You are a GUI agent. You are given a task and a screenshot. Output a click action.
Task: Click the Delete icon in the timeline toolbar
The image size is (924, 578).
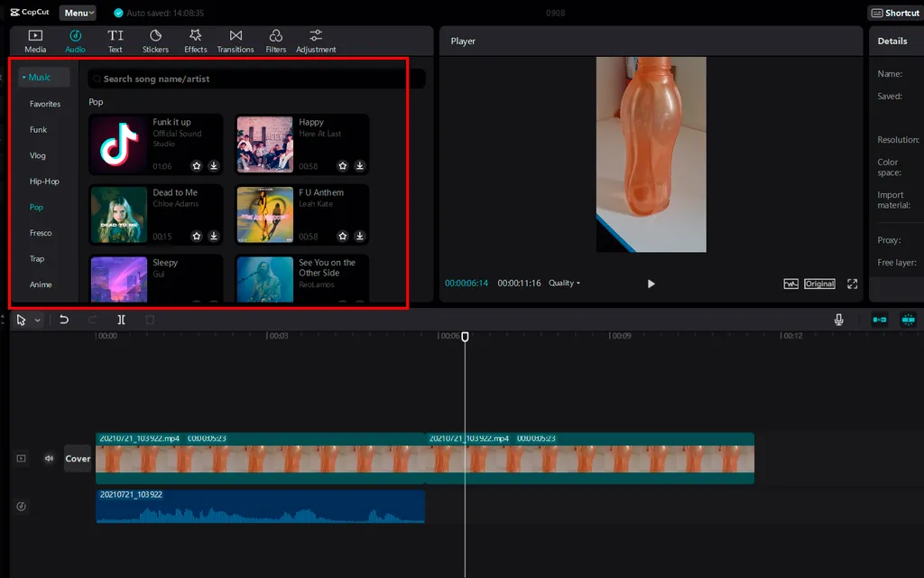(x=150, y=320)
